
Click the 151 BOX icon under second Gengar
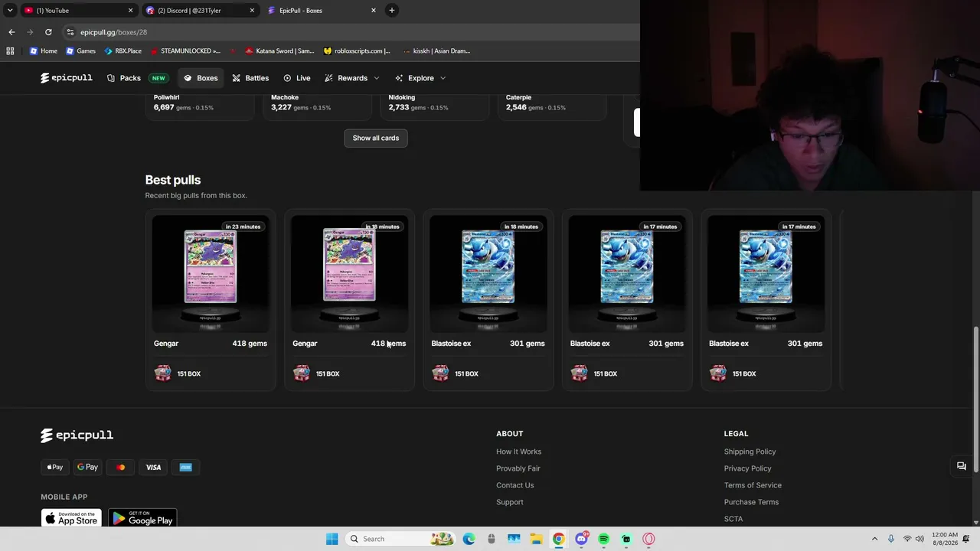pos(302,373)
